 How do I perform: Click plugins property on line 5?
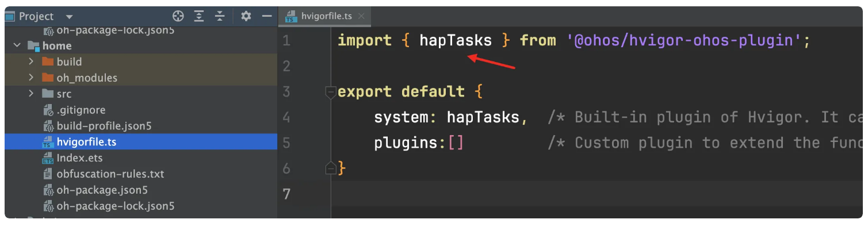coord(406,143)
